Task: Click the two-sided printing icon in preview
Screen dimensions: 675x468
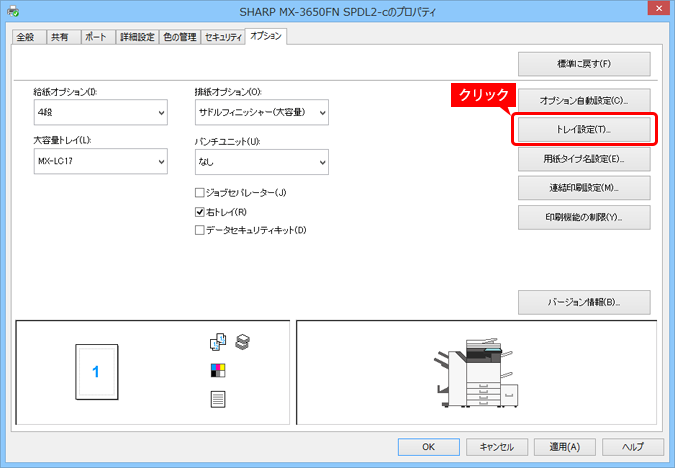Action: [218, 342]
